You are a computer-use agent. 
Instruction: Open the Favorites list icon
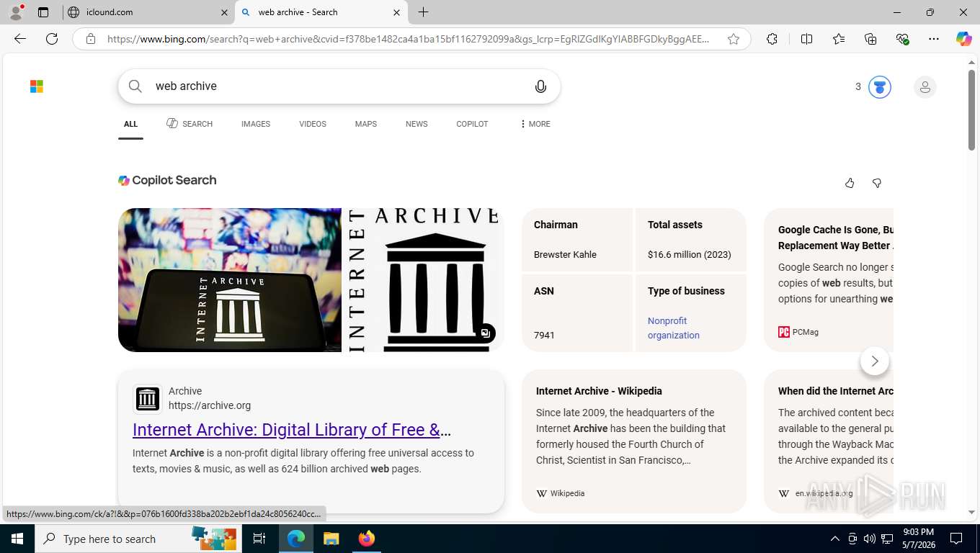pyautogui.click(x=839, y=39)
